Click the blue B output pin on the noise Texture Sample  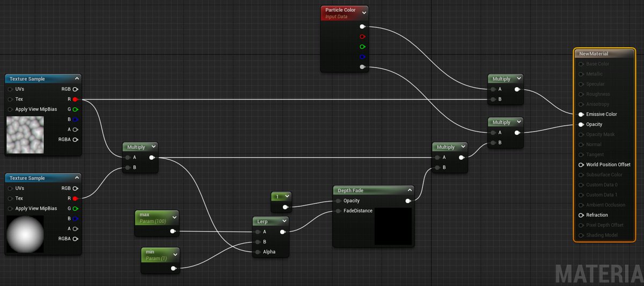[75, 119]
